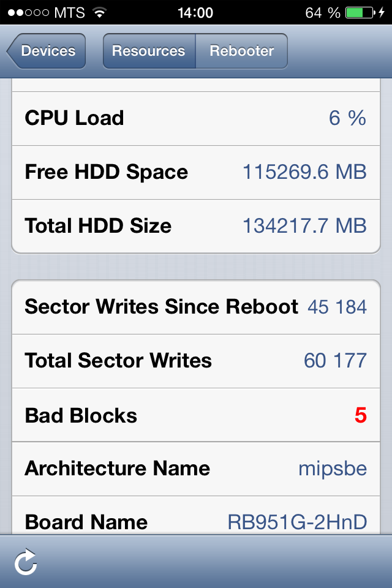Image resolution: width=392 pixels, height=588 pixels.
Task: Tap the signal strength dots
Action: coord(29,13)
